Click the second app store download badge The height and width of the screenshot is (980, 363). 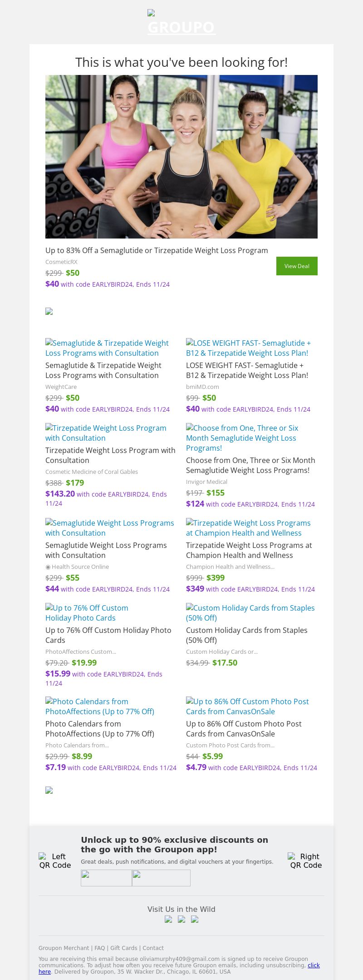point(161,878)
